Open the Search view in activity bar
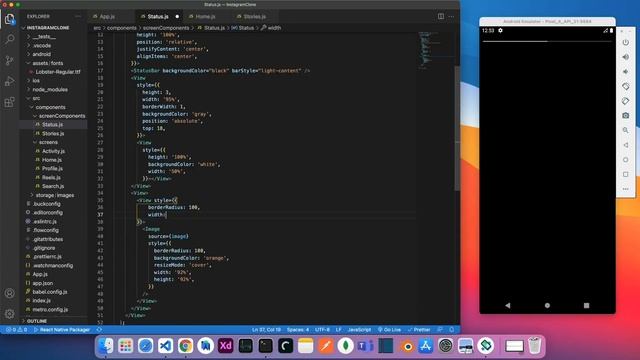 [9, 40]
